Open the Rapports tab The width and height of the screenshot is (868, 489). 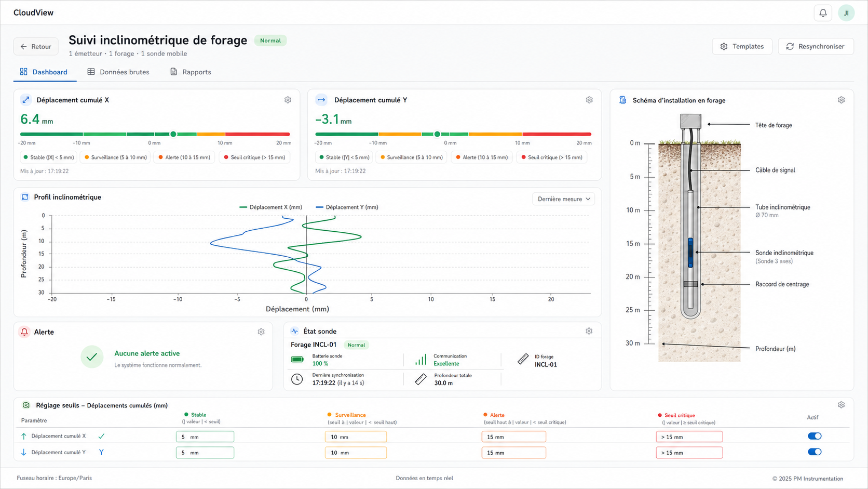[191, 72]
